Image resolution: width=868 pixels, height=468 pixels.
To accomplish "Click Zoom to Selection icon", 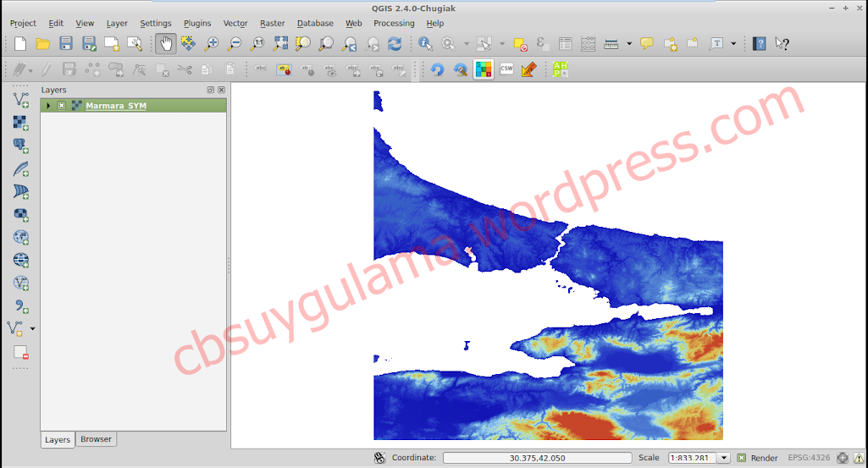I will pos(303,44).
